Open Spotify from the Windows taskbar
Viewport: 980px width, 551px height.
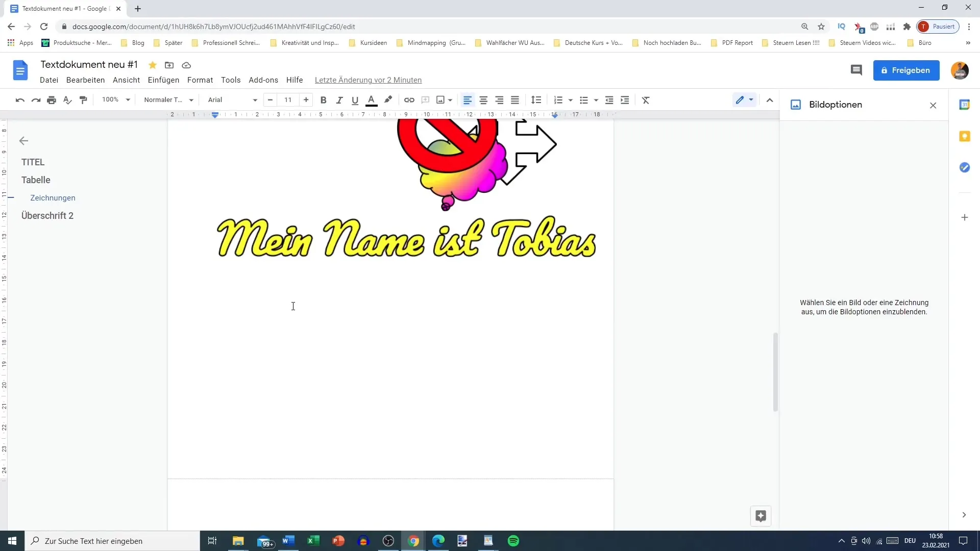pyautogui.click(x=513, y=541)
